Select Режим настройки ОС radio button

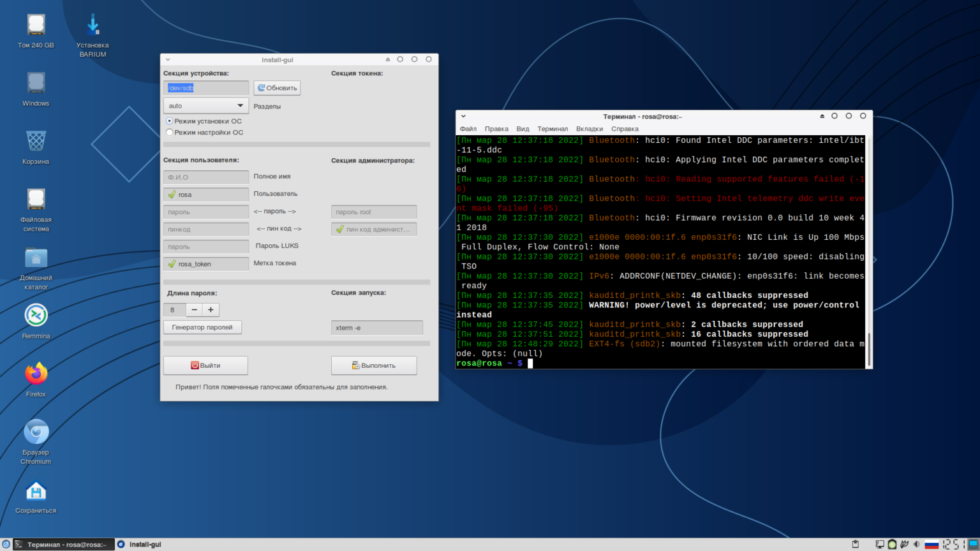point(169,133)
